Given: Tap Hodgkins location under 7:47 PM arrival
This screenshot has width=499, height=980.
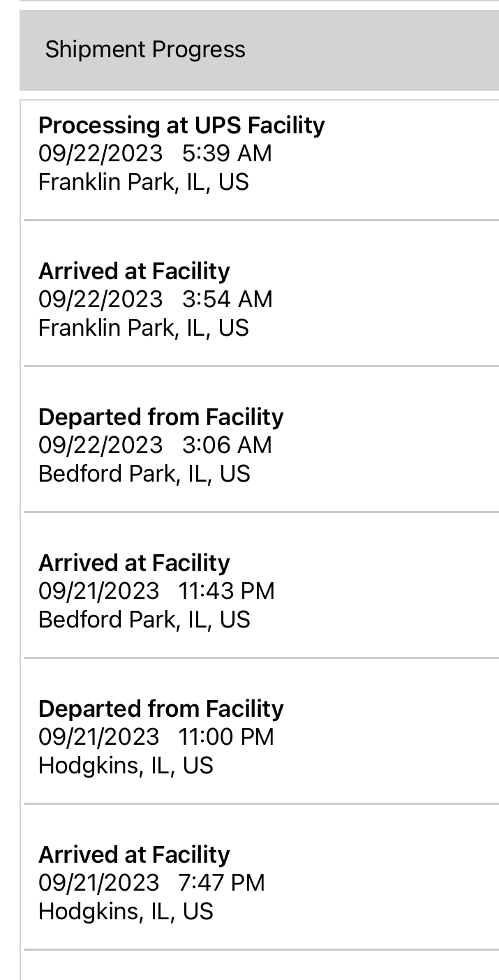Looking at the screenshot, I should coord(126,912).
